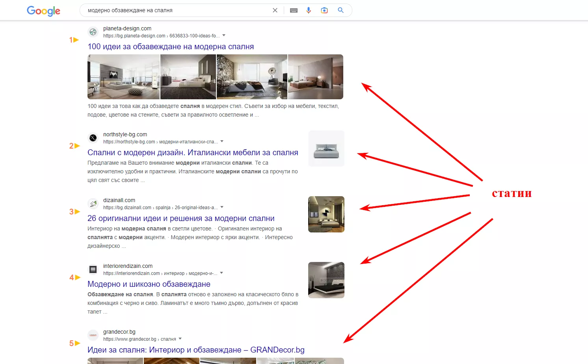Open the on-screen keyboard icon
Screen dimensions: 588x364
pyautogui.click(x=294, y=10)
